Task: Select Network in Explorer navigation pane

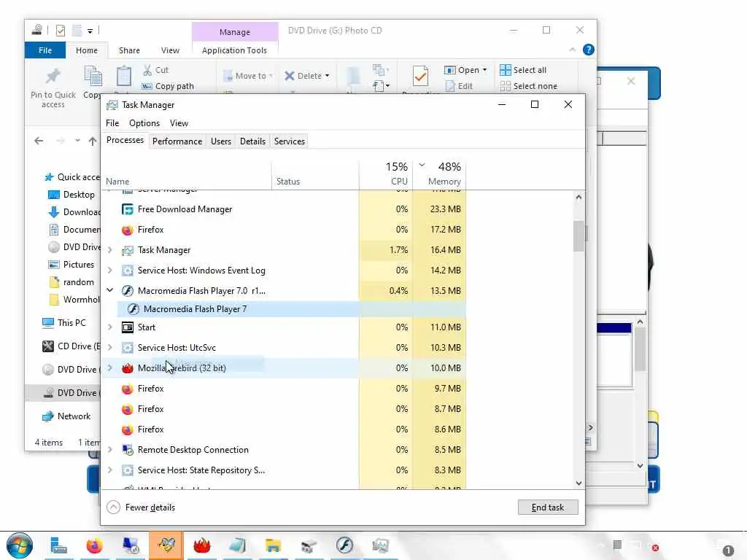Action: (66, 416)
